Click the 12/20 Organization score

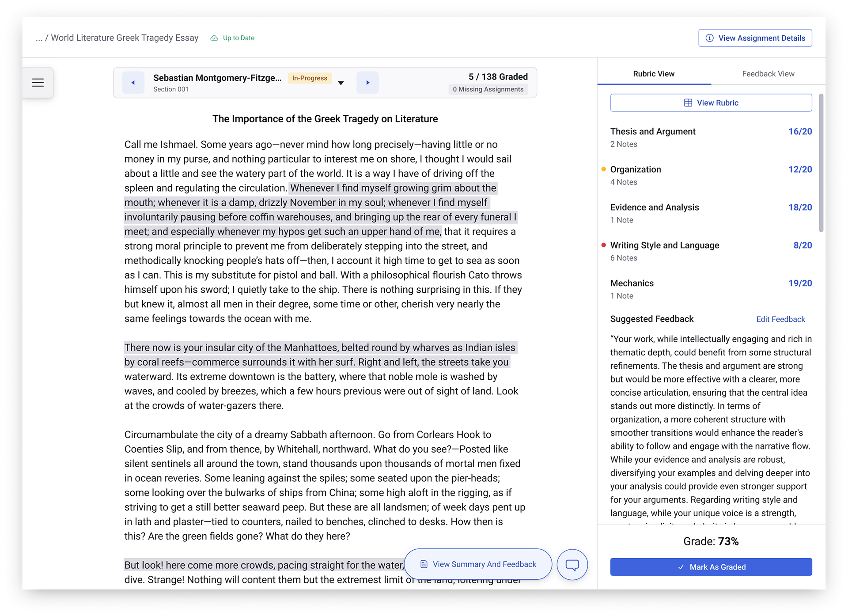(800, 170)
